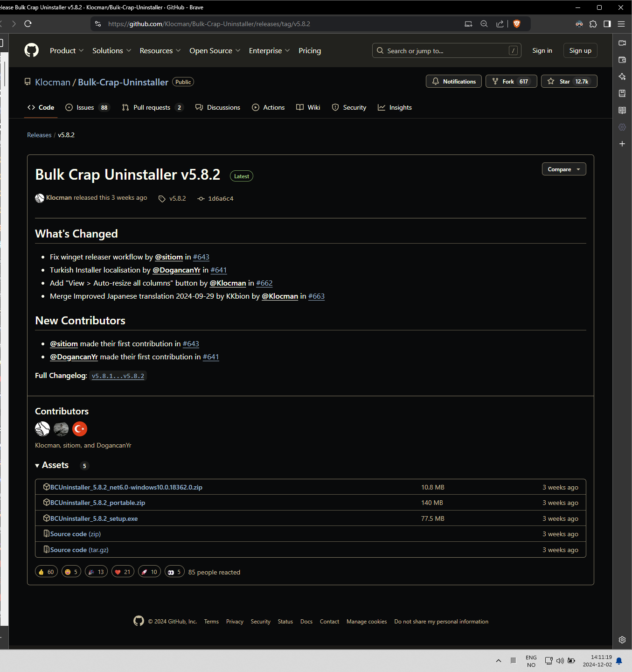The height and width of the screenshot is (672, 632).
Task: Expand the Product menu in header
Action: pyautogui.click(x=67, y=50)
